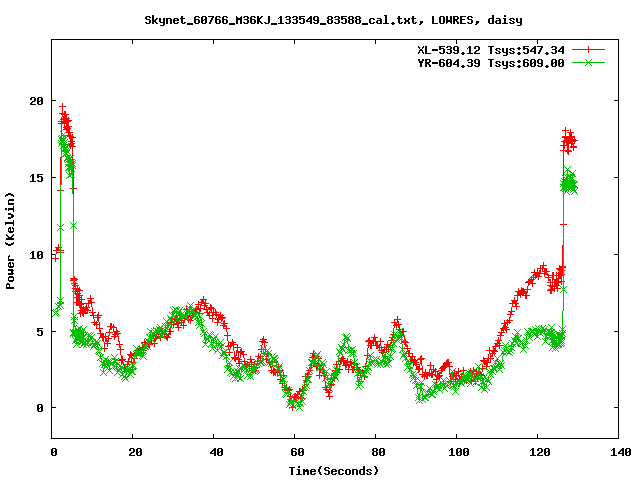Click the y-axis tick label 20
Image resolution: width=640 pixels, height=480 pixels.
(x=36, y=101)
